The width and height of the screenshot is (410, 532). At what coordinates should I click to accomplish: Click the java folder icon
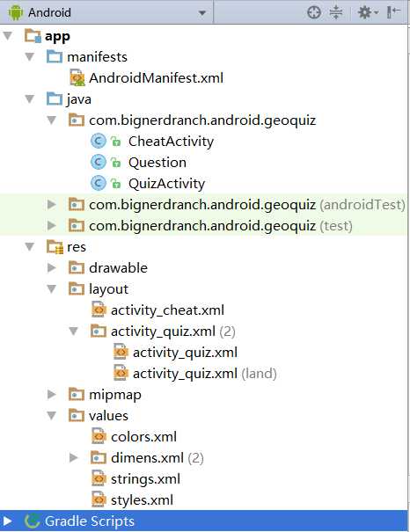[55, 98]
